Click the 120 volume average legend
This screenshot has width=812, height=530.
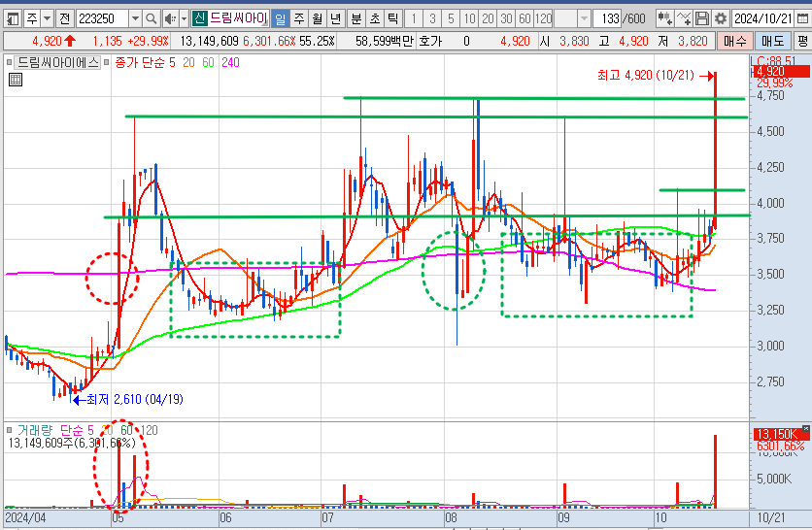coord(150,430)
